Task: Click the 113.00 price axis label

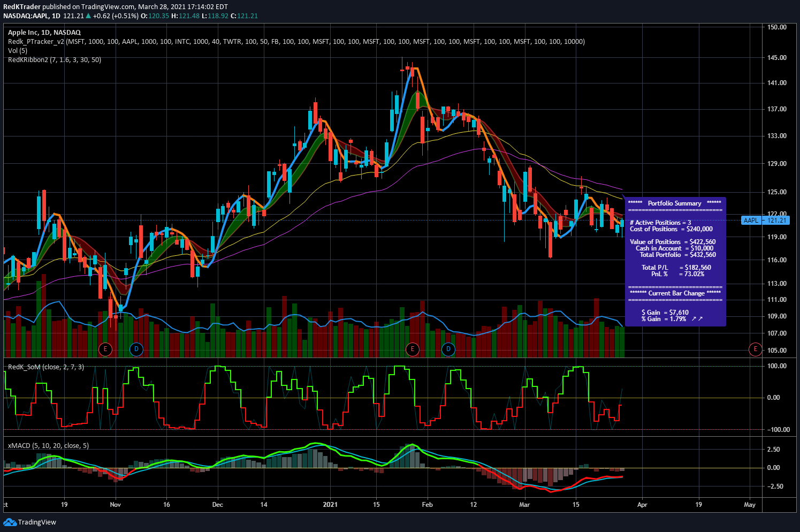Action: (x=777, y=284)
